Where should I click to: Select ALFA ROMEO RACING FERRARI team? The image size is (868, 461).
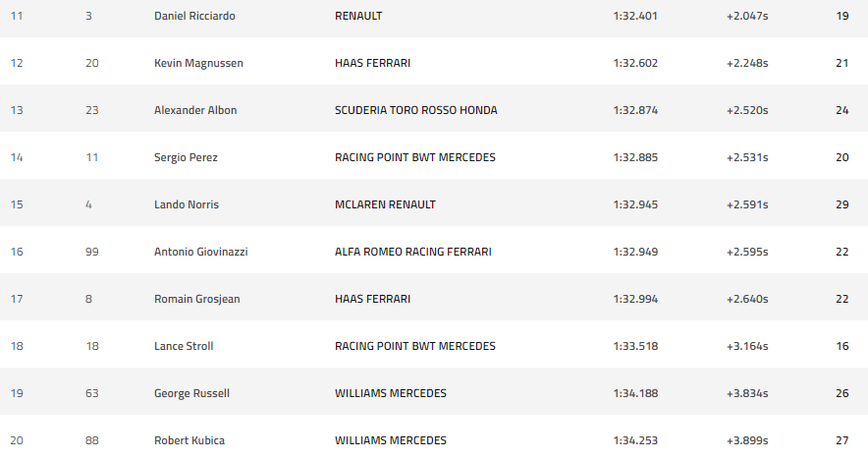(412, 252)
